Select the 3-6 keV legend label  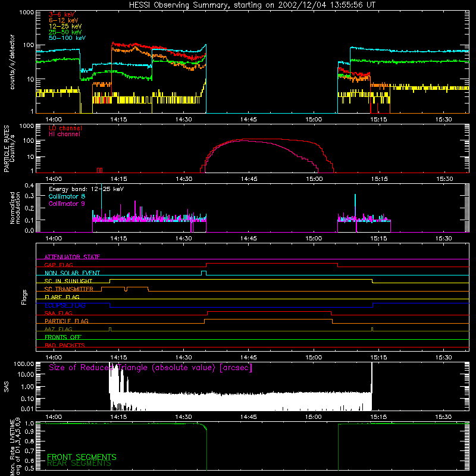click(x=62, y=14)
